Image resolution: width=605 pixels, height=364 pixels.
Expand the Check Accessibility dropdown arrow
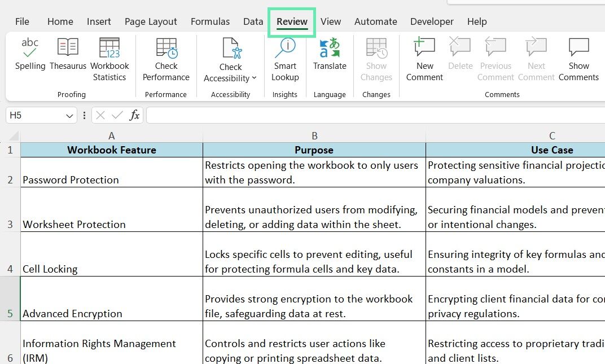[255, 78]
